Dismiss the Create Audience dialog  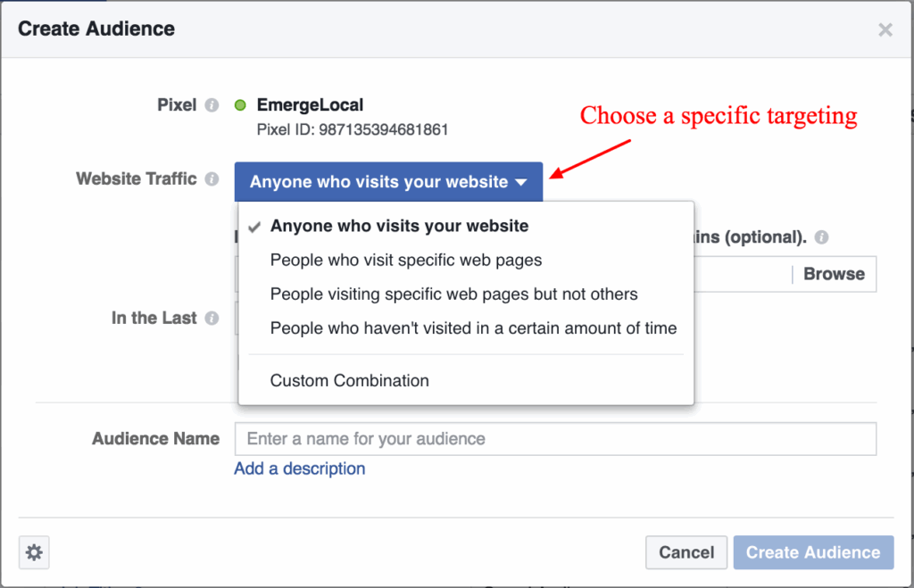coord(885,29)
